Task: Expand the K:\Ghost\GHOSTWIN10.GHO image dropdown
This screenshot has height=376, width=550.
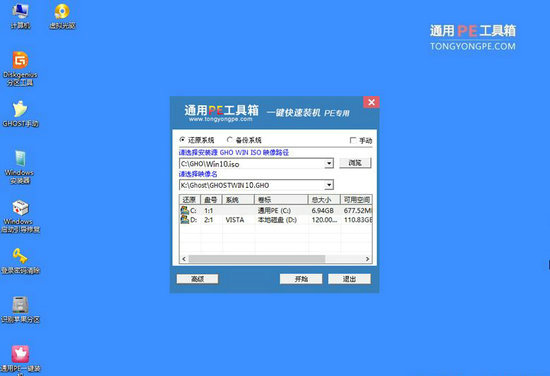Action: 329,185
